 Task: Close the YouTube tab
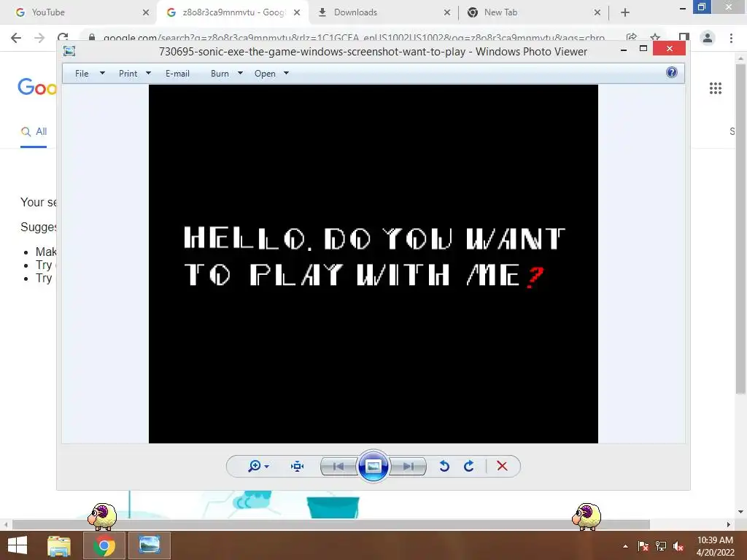coord(146,12)
